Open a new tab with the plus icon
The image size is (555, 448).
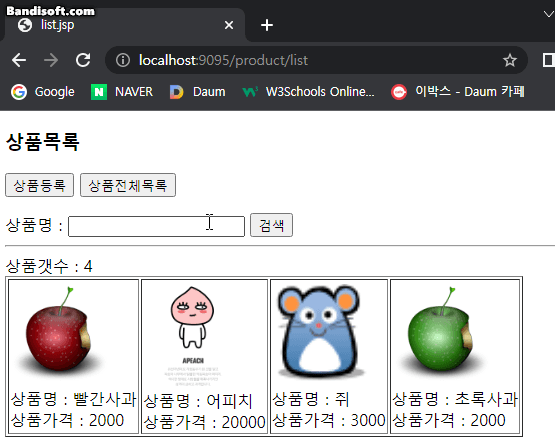[x=267, y=25]
